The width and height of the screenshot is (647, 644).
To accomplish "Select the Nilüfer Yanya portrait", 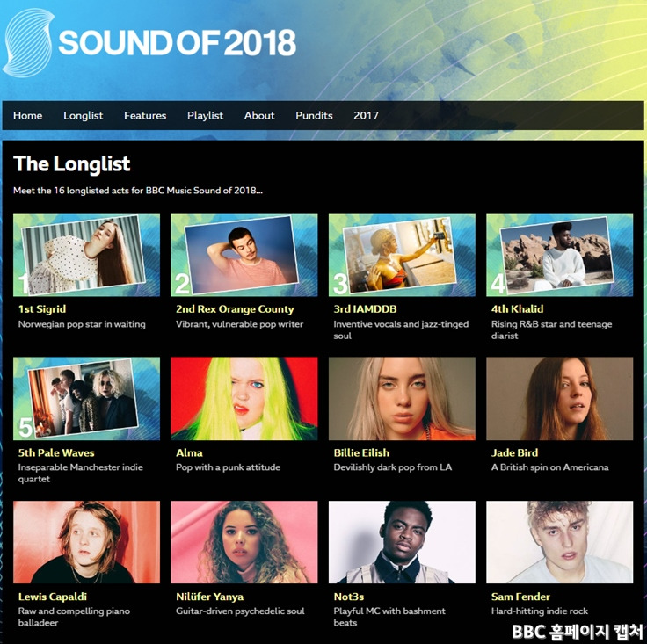I will tap(244, 542).
